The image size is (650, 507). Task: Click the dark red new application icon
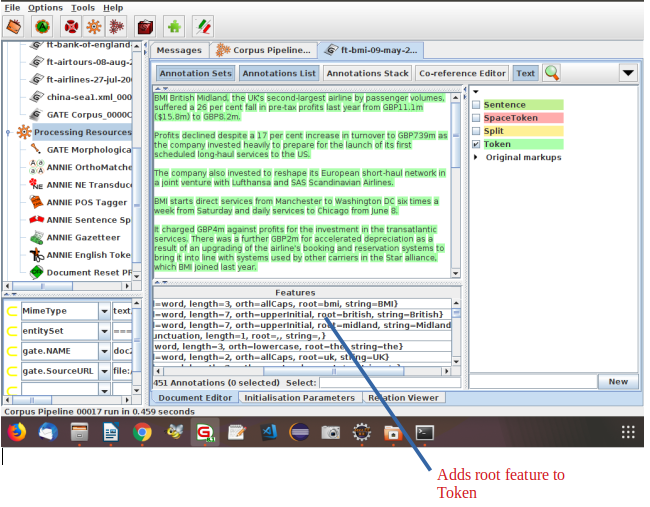coord(116,27)
